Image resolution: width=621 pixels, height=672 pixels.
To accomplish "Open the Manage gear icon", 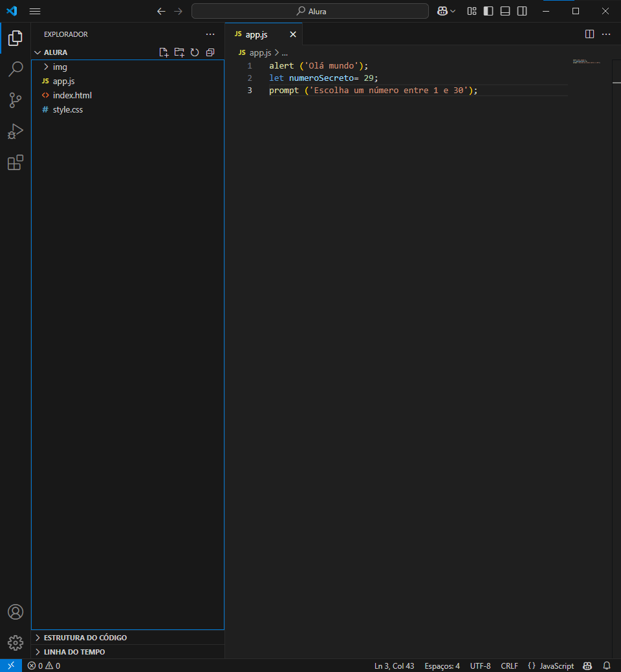I will [x=16, y=643].
